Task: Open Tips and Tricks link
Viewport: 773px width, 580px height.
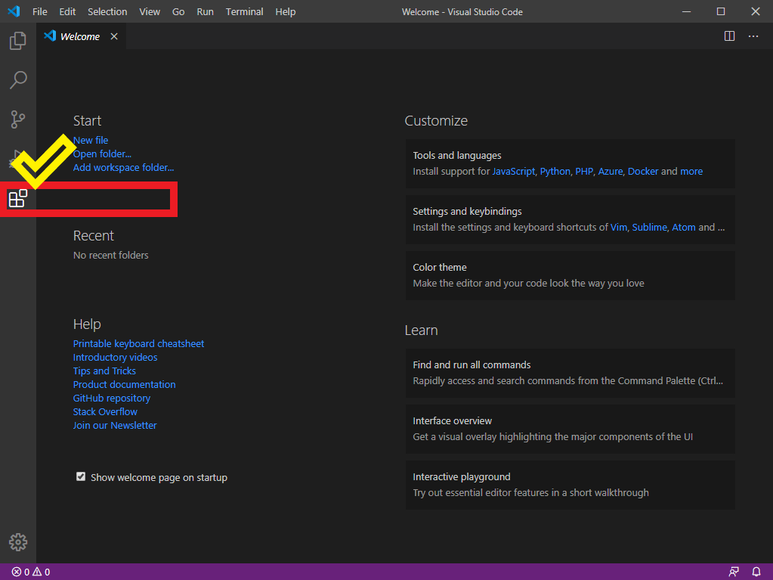Action: coord(104,371)
